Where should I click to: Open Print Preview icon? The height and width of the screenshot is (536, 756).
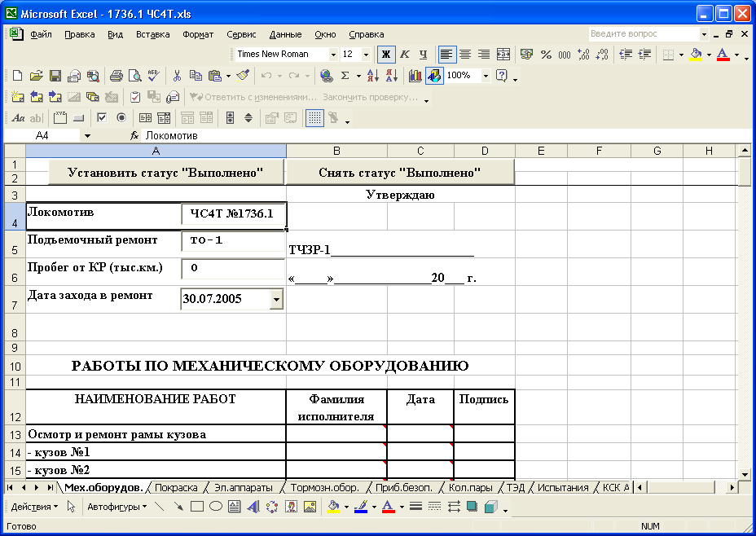click(135, 76)
